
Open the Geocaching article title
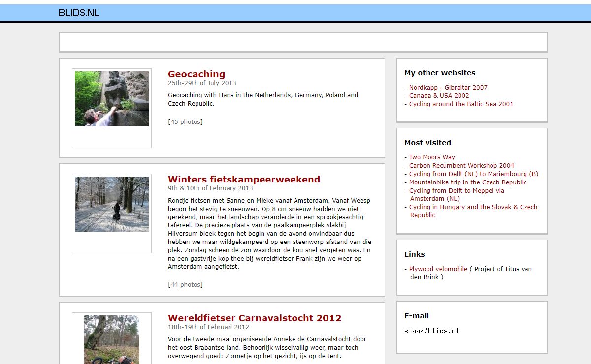(197, 74)
